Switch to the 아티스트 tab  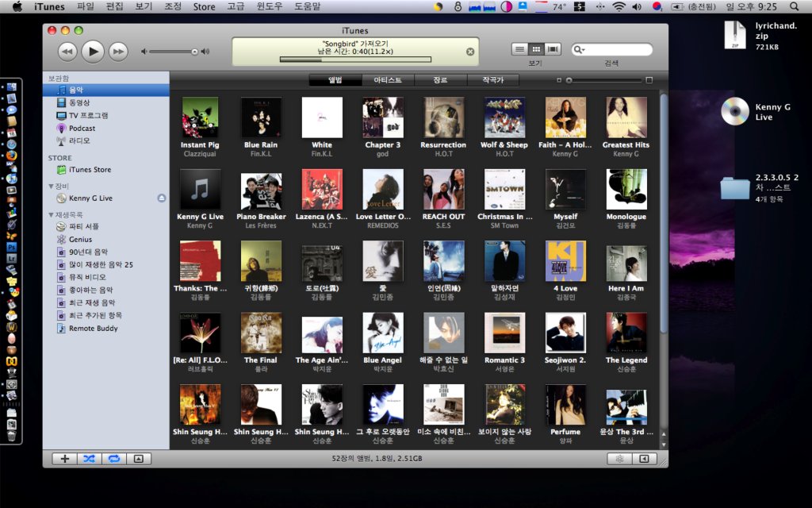[388, 80]
